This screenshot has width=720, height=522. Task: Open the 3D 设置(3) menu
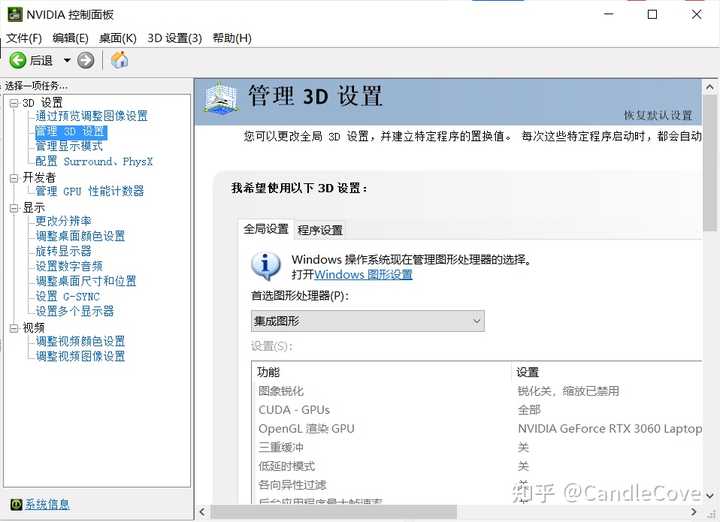pyautogui.click(x=174, y=38)
